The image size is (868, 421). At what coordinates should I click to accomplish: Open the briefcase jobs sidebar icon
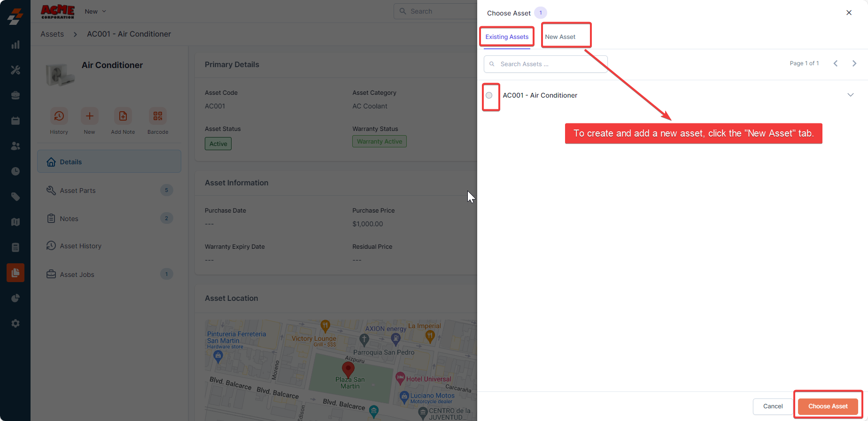tap(15, 95)
